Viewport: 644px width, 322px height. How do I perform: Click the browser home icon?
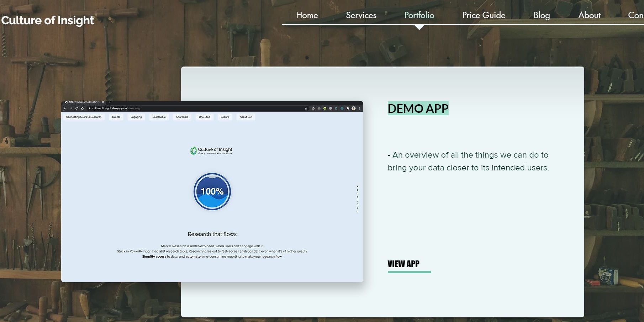83,109
